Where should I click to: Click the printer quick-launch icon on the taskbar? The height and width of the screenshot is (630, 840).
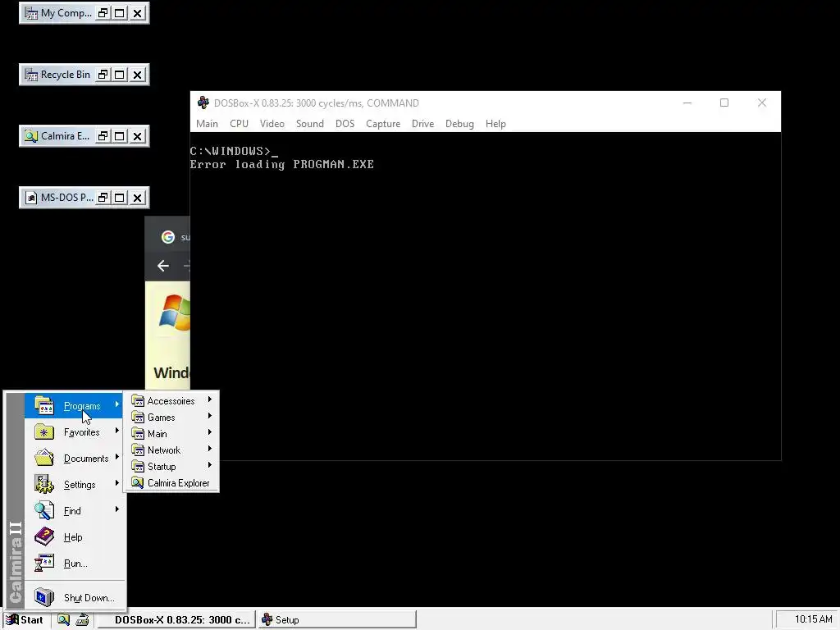click(x=82, y=620)
